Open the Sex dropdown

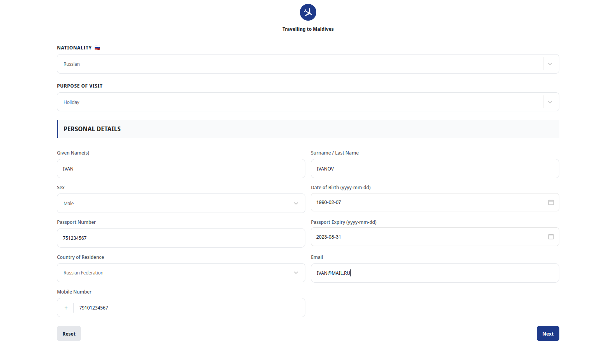[181, 204]
